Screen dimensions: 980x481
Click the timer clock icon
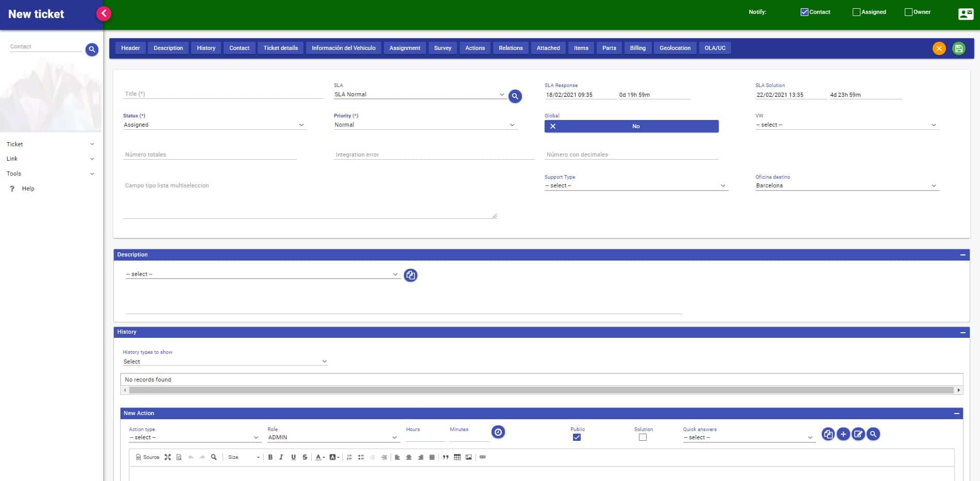[498, 432]
